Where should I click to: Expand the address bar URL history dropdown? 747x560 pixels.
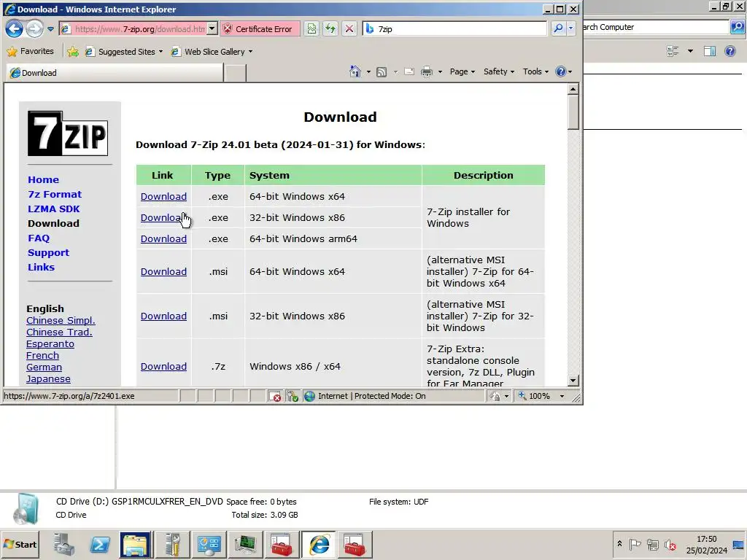[212, 29]
